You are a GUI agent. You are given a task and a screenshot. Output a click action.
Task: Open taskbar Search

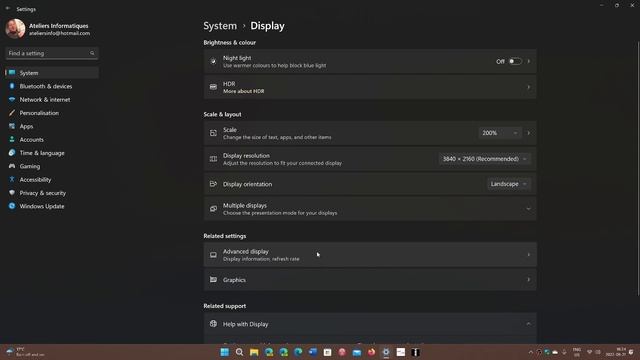[x=240, y=352]
